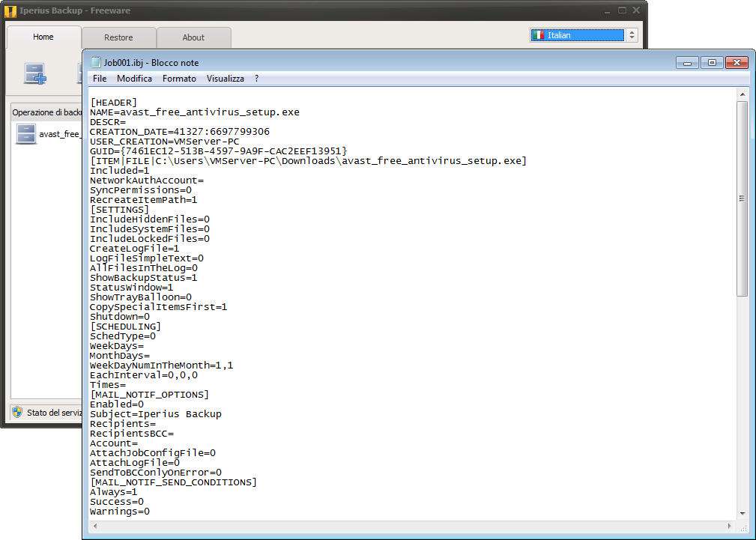Click the horizontal scrollbar left arrow
Viewport: 756px width, 540px height.
click(x=94, y=527)
